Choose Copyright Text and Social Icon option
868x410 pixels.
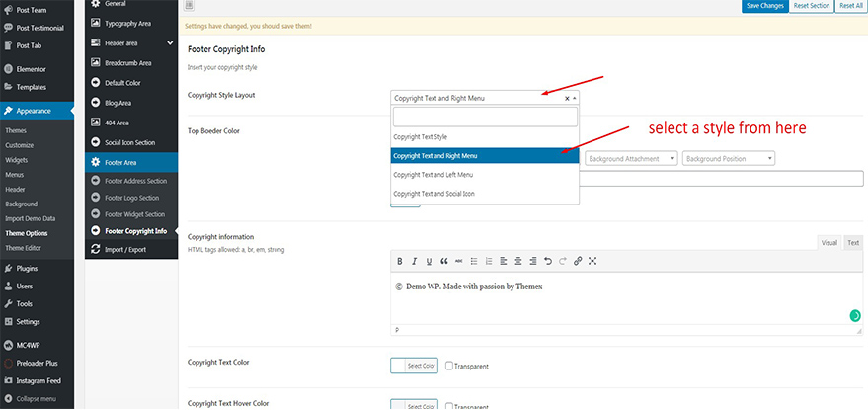434,194
